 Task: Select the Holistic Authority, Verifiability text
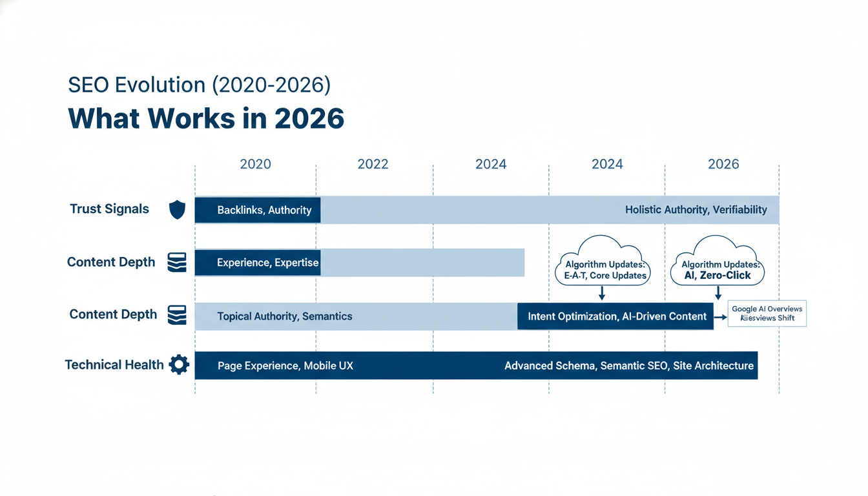696,210
